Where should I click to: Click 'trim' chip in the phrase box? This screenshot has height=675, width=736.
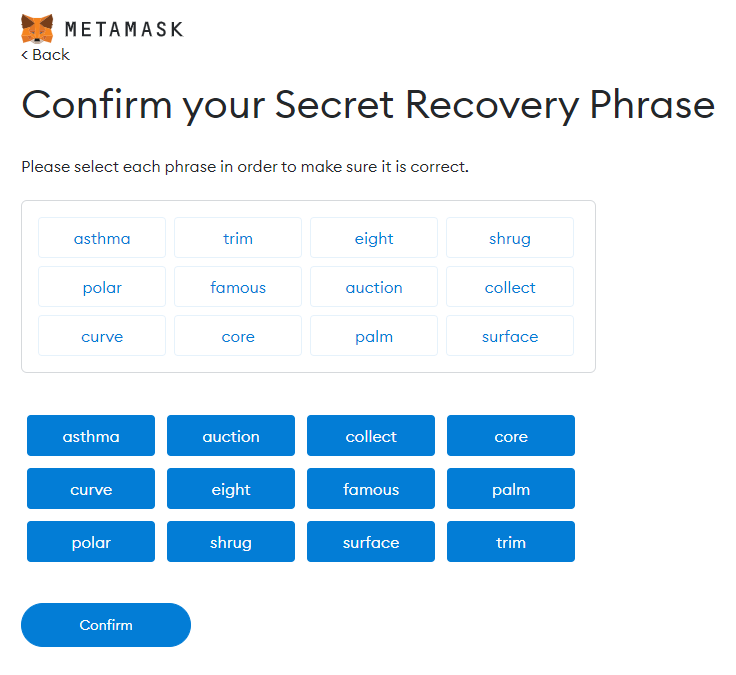click(x=238, y=238)
